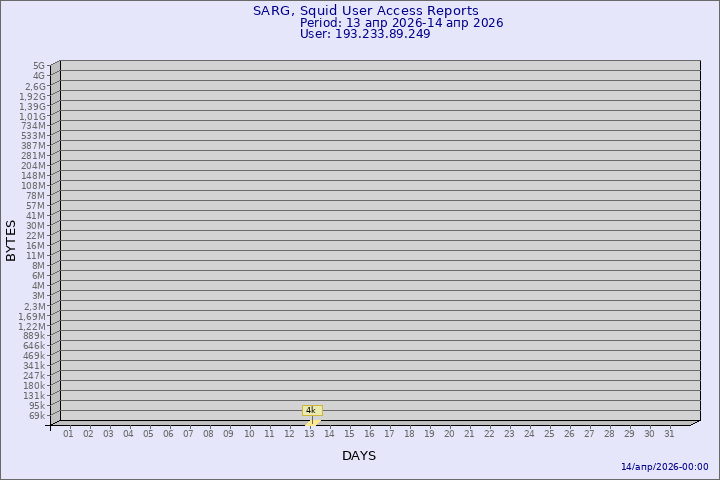Click day 31 on the x-axis
The height and width of the screenshot is (480, 720).
click(669, 434)
